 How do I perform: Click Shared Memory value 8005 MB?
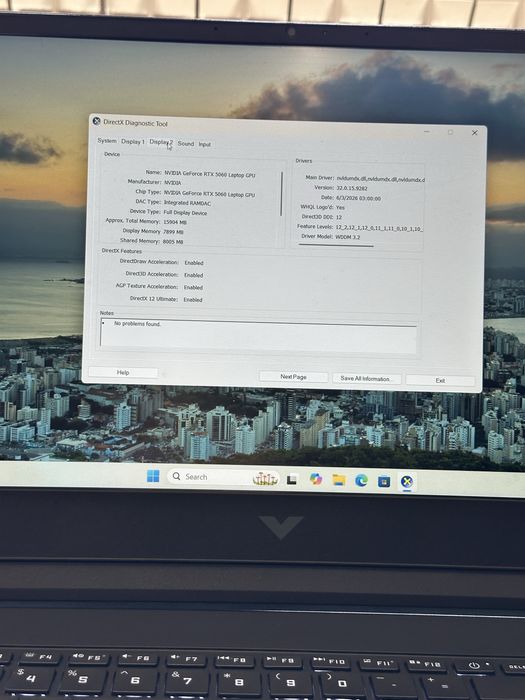(173, 242)
